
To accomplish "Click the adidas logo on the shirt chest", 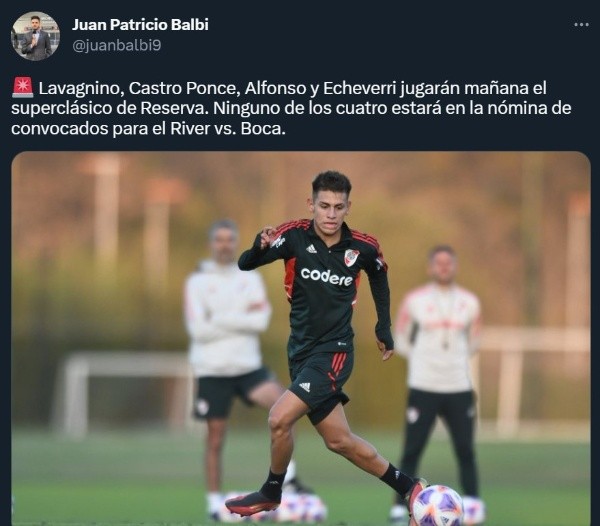I will click(311, 249).
